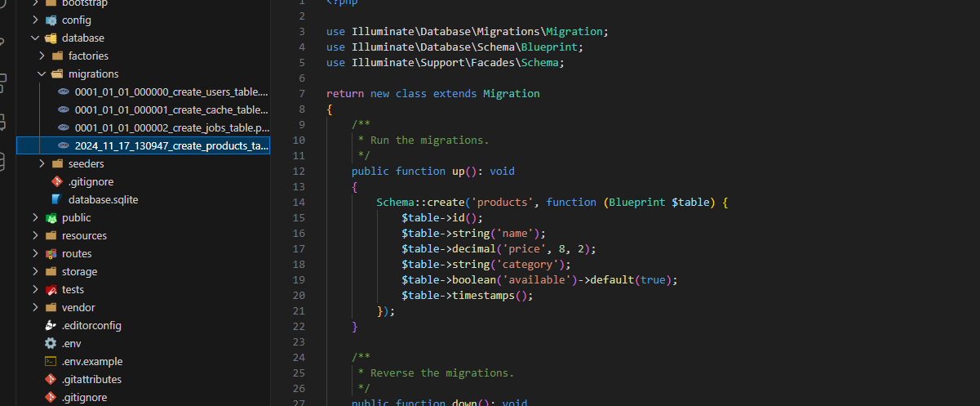The height and width of the screenshot is (406, 980).
Task: Click the .editorconfig file icon
Action: [51, 325]
